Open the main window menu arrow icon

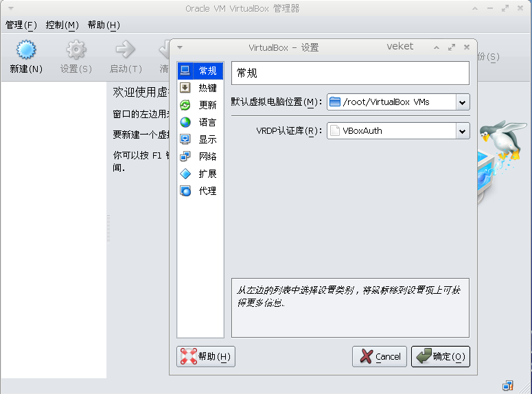tap(11, 8)
